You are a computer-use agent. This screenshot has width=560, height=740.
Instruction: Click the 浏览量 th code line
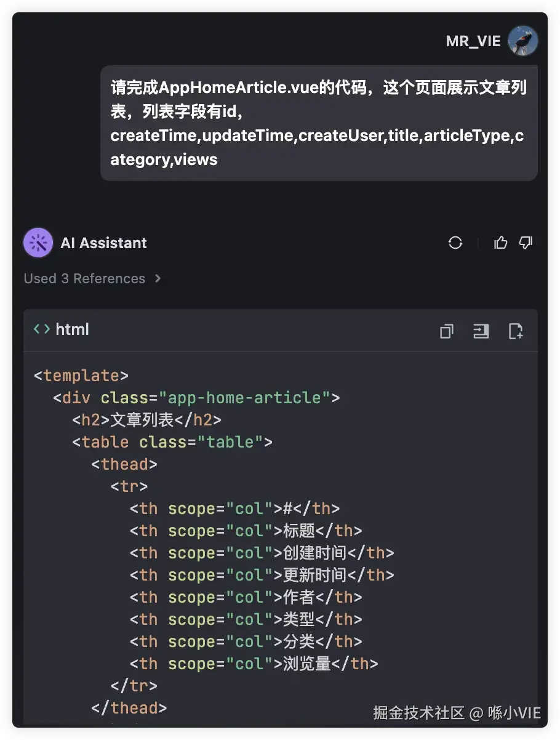click(x=254, y=664)
